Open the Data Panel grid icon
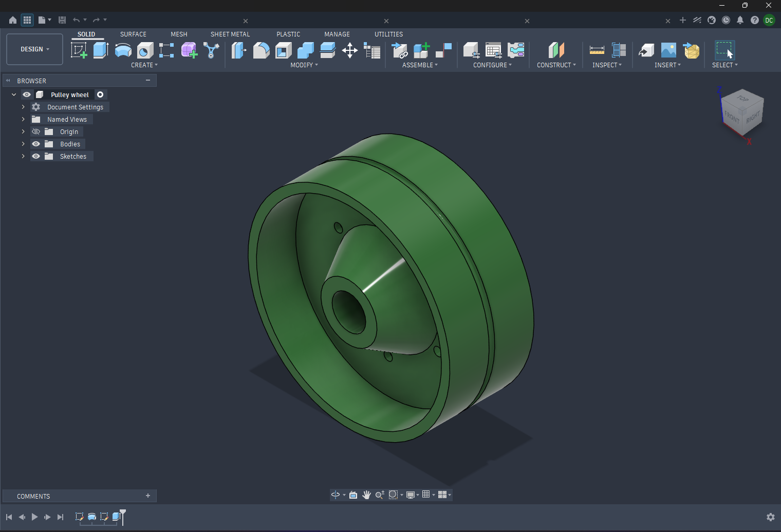This screenshot has width=781, height=532. (27, 20)
